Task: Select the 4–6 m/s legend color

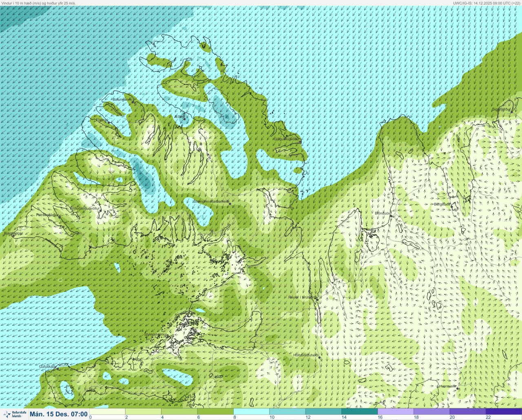Action: (179, 411)
